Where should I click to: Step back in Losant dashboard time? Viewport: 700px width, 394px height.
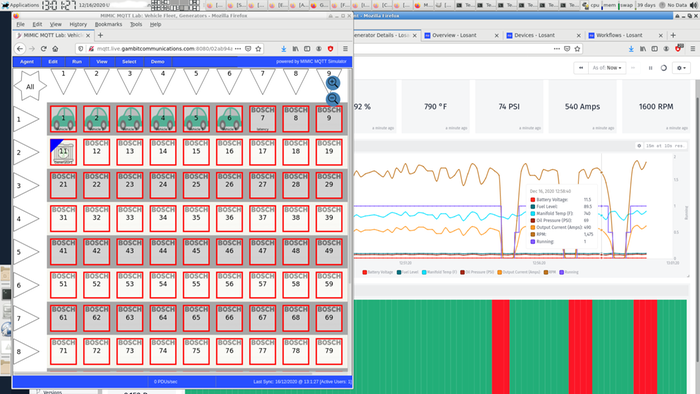581,68
